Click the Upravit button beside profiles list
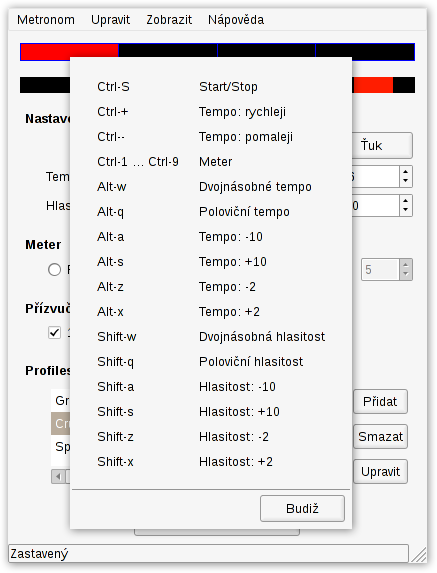 click(x=380, y=471)
